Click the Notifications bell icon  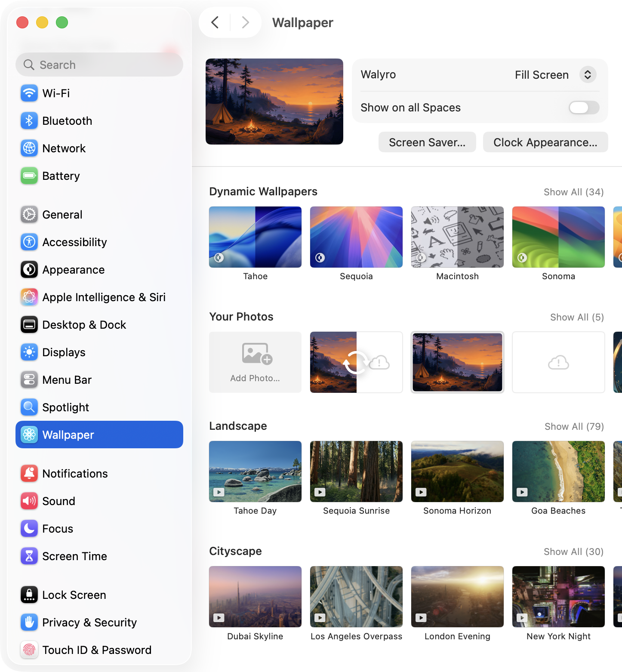click(29, 473)
